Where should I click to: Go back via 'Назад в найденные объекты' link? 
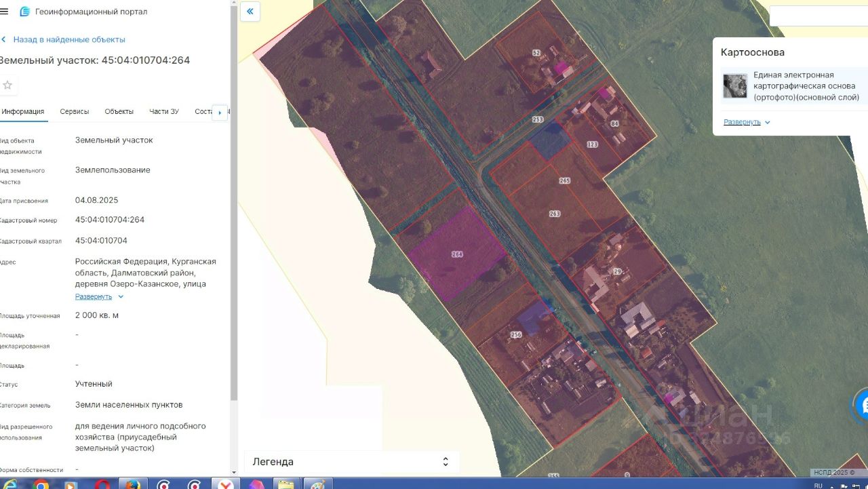(69, 39)
